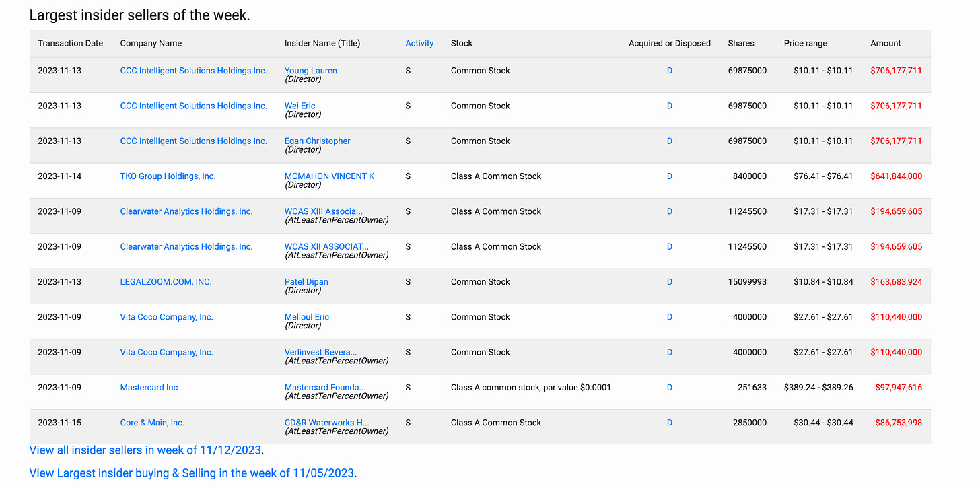980x488 pixels.
Task: Click the D disposed link in Young Lauren row
Action: 670,71
